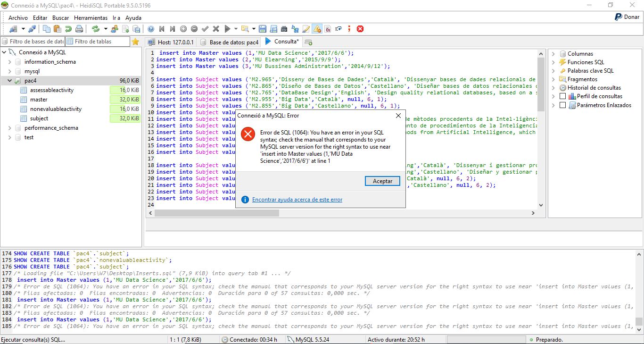Click the delete row minus icon
This screenshot has height=344, width=644.
(194, 29)
